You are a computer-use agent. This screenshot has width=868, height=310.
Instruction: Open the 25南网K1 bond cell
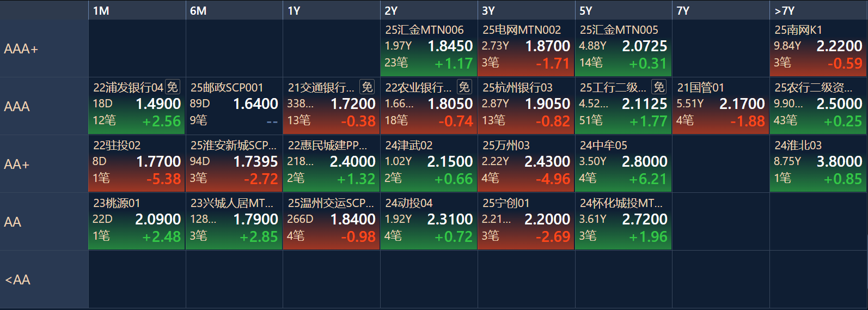coord(818,48)
